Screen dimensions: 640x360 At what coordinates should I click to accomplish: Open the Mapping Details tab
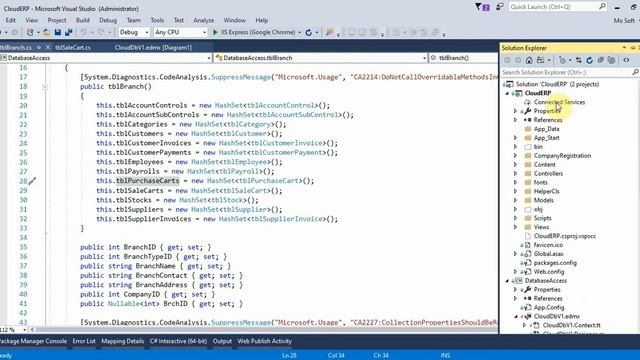[122, 341]
